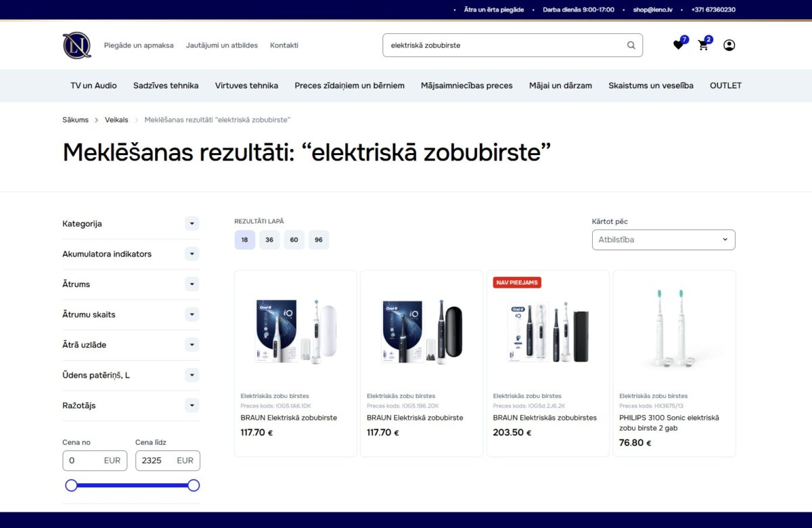
Task: Open the user account icon
Action: (x=729, y=45)
